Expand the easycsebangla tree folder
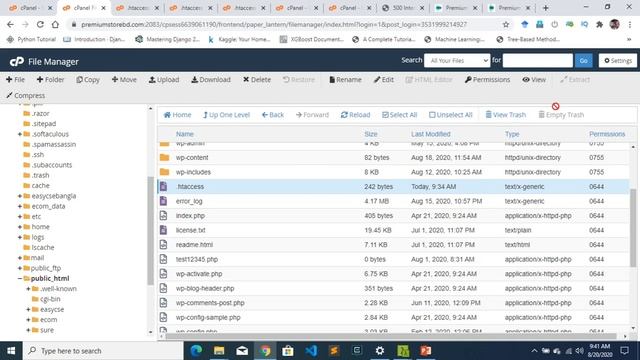 20,196
